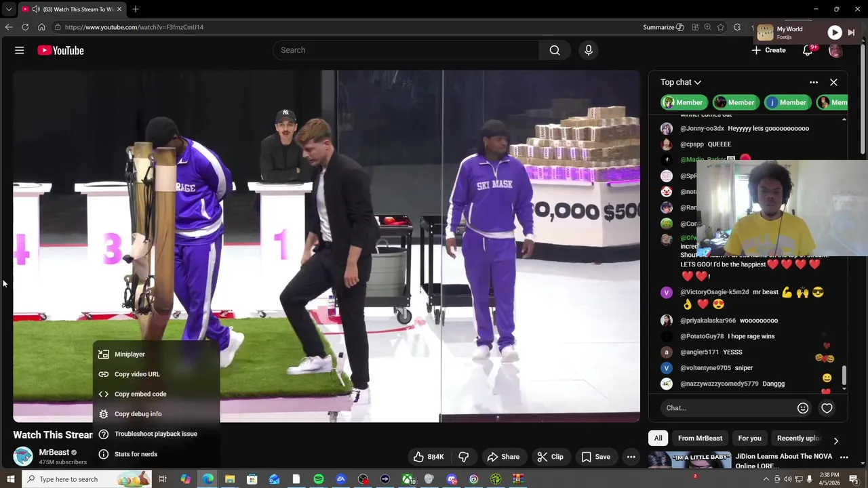Open the MrBeast channel name link
The width and height of the screenshot is (868, 488).
(x=54, y=452)
